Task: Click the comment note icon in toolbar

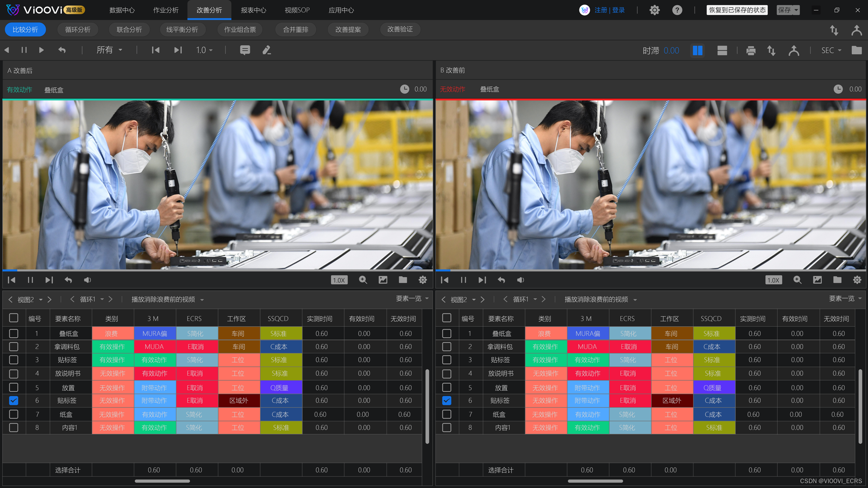Action: click(x=245, y=50)
